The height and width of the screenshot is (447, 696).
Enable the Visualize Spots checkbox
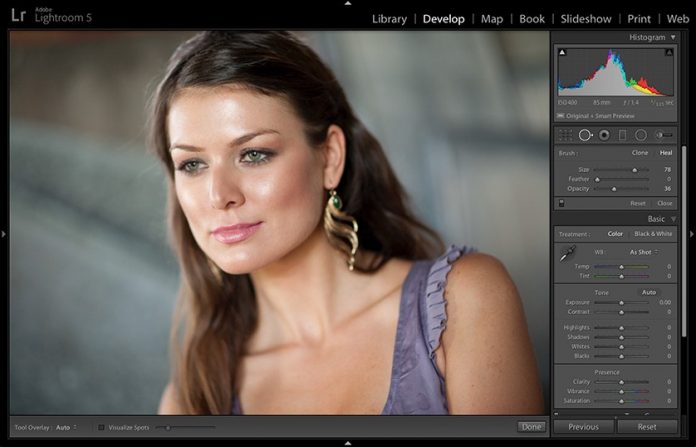click(x=101, y=427)
